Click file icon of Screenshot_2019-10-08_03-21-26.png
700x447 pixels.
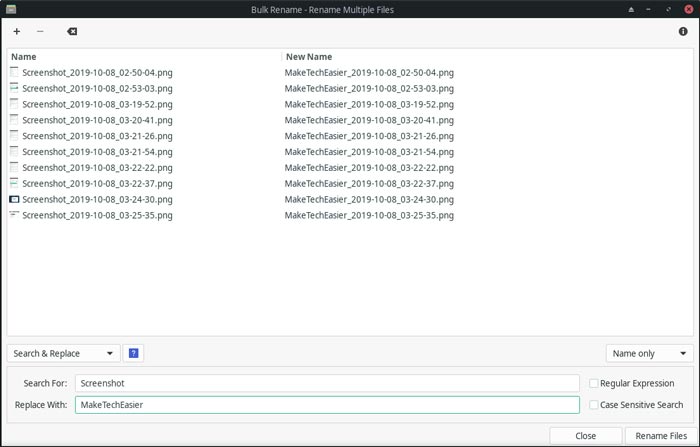click(x=14, y=136)
